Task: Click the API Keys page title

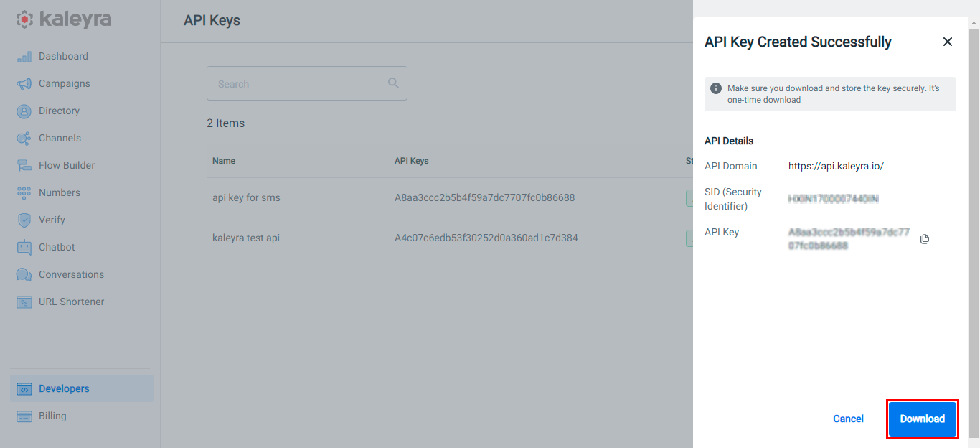Action: click(x=212, y=21)
